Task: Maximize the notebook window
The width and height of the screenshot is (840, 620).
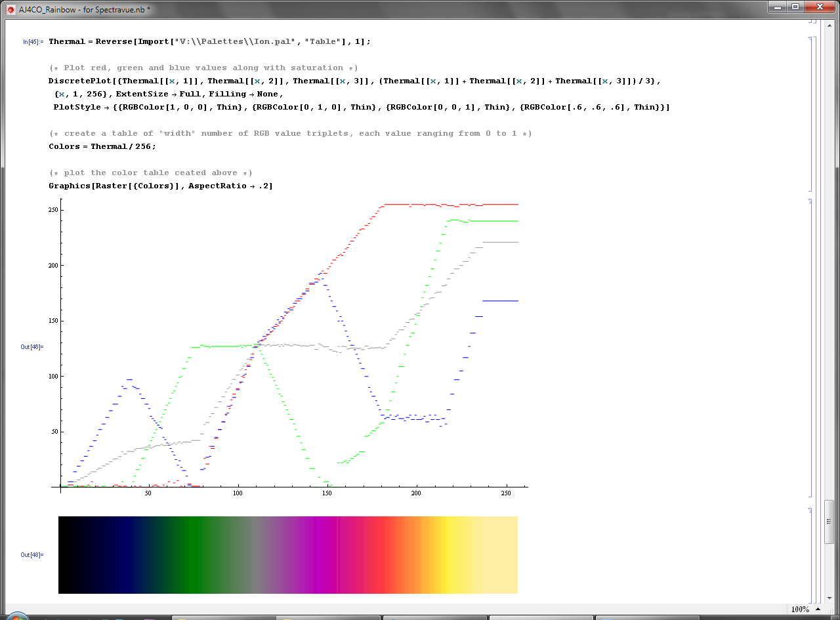Action: (795, 7)
